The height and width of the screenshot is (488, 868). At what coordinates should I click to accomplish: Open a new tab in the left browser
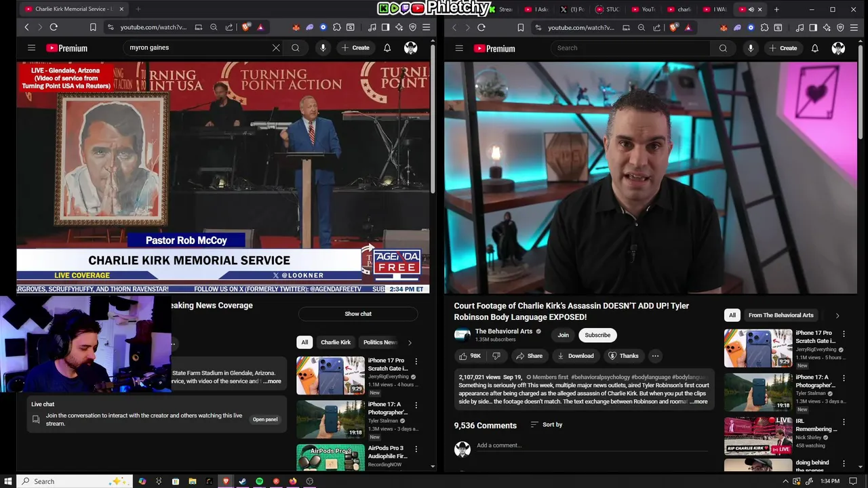pos(138,9)
